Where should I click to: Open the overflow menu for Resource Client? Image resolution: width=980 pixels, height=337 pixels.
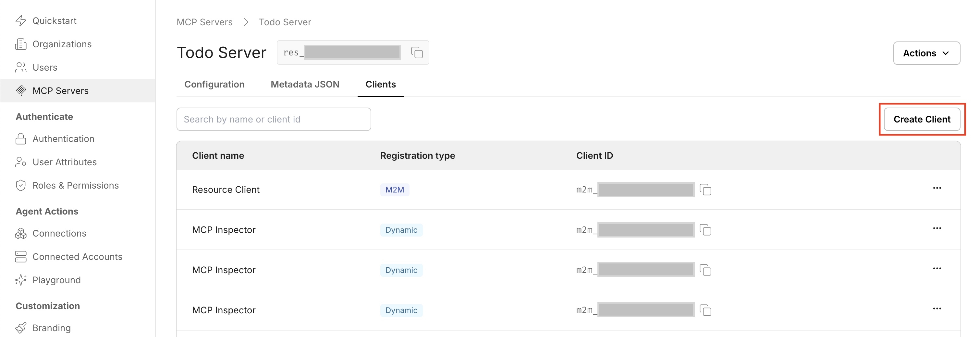937,188
